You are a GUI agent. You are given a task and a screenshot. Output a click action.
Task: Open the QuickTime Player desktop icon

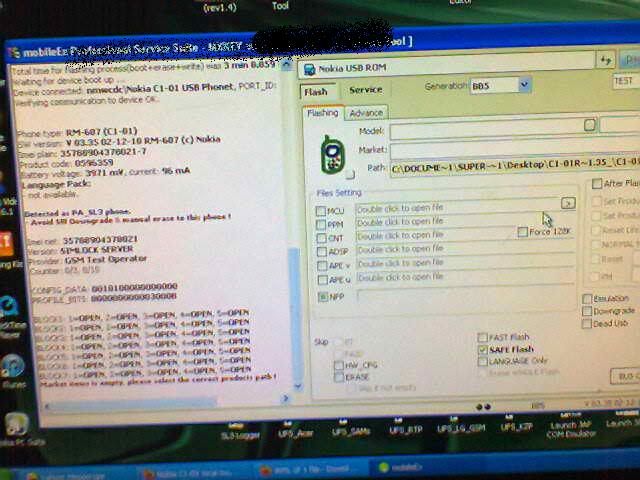click(x=11, y=316)
